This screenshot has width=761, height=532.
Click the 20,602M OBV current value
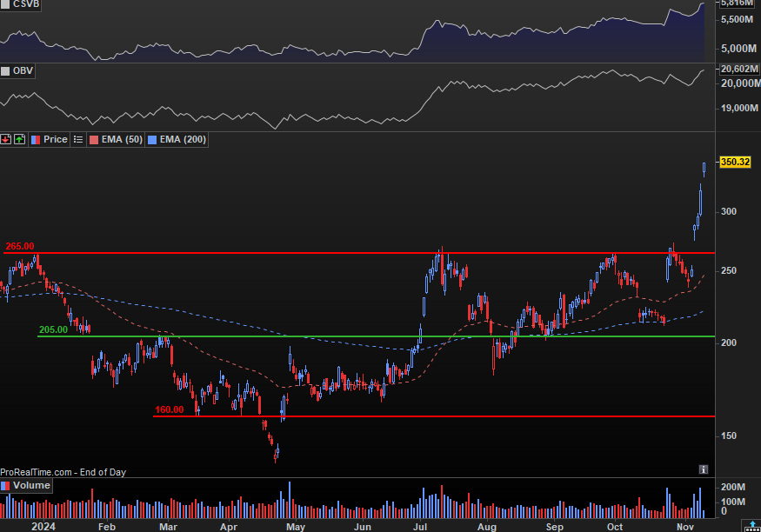pyautogui.click(x=738, y=69)
